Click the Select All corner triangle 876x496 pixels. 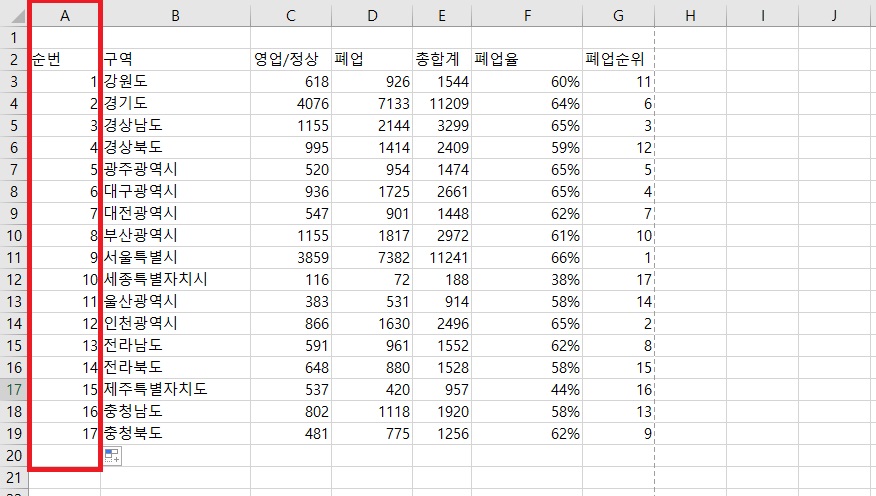click(17, 16)
